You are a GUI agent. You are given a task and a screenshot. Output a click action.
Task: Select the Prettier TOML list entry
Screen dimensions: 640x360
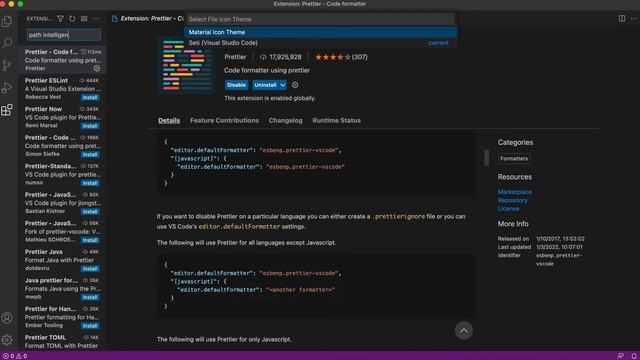62,342
